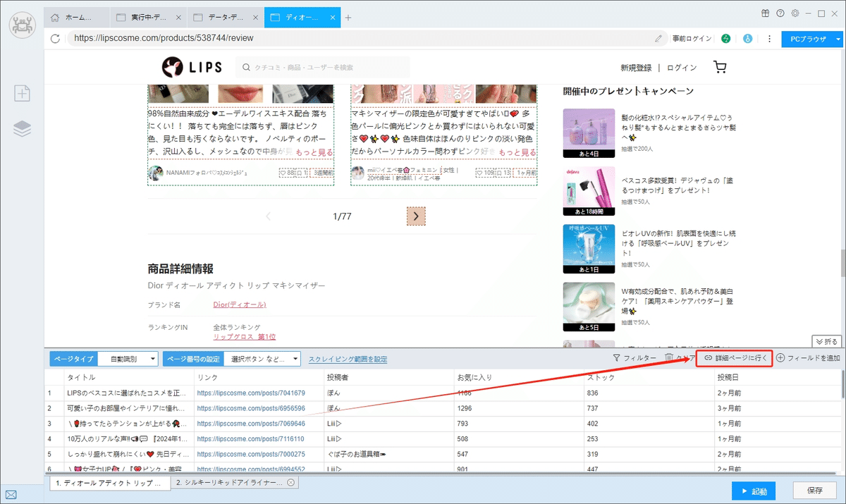Click the PCブラウザ button

807,39
